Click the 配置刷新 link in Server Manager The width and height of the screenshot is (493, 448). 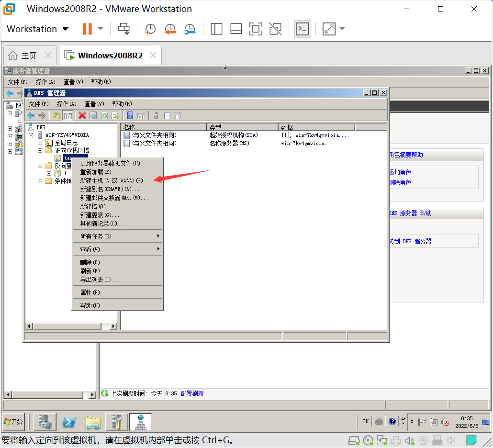coord(192,393)
